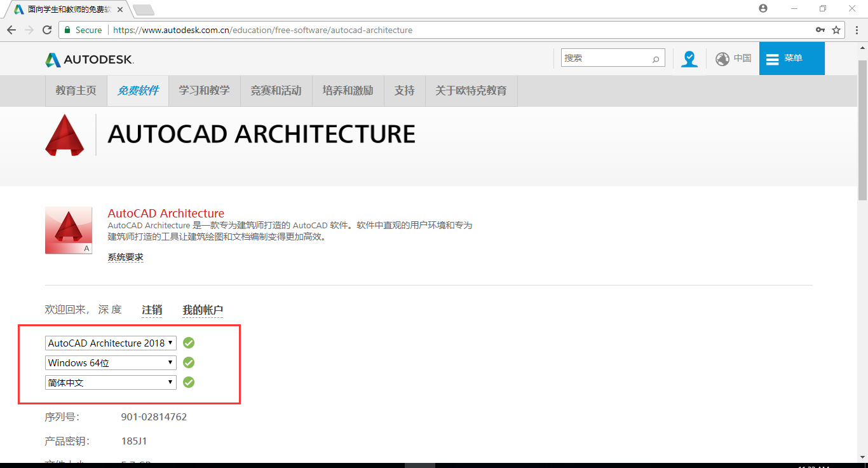Click the AutoCAD Architecture product thumbnail

tap(69, 231)
